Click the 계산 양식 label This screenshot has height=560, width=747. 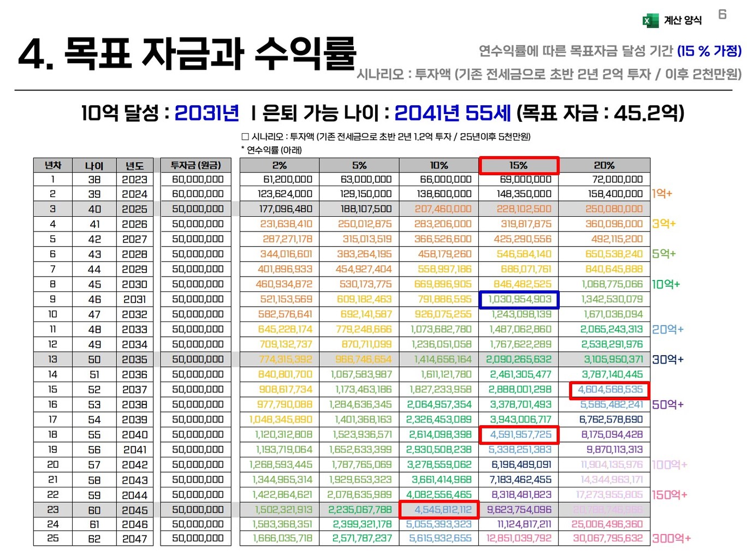tap(683, 21)
